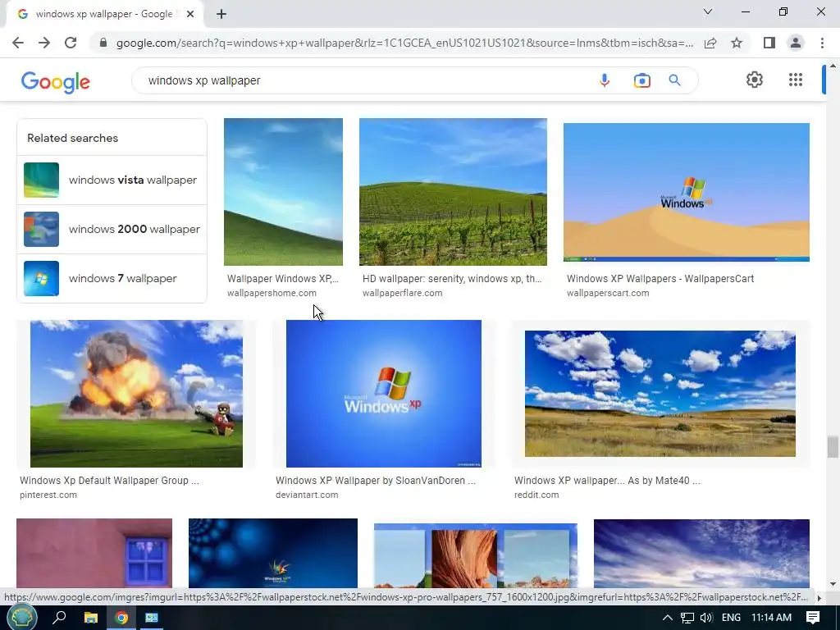Image resolution: width=840 pixels, height=630 pixels.
Task: Show hidden system tray icons
Action: point(668,618)
